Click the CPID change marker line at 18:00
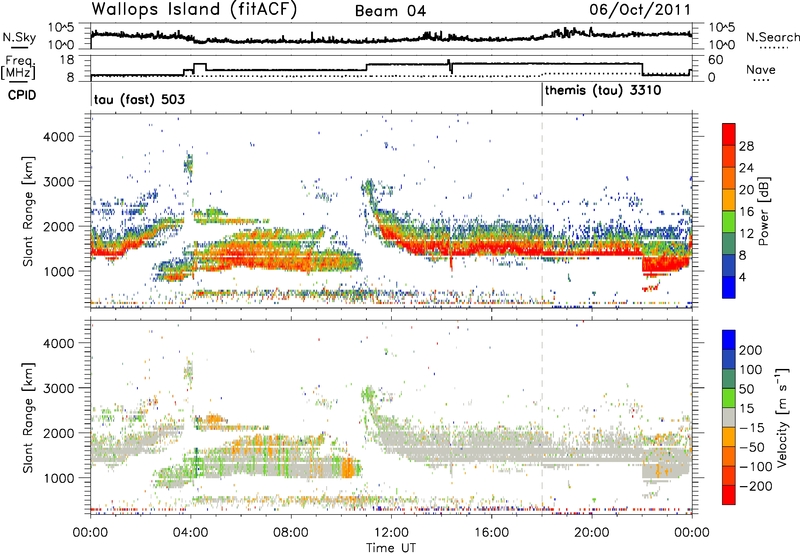800x554 pixels. click(542, 95)
